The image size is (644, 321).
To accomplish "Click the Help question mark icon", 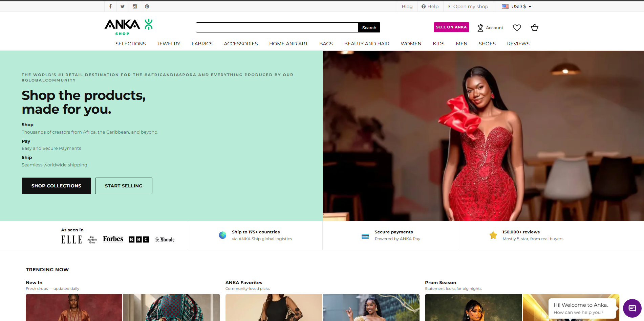I will pos(424,6).
